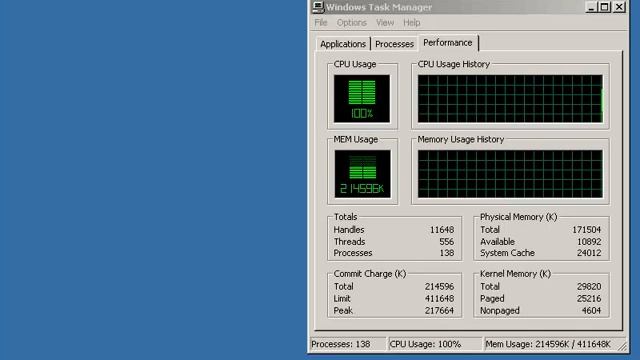640x360 pixels.
Task: Click the Windows Task Manager title text
Action: click(x=379, y=7)
